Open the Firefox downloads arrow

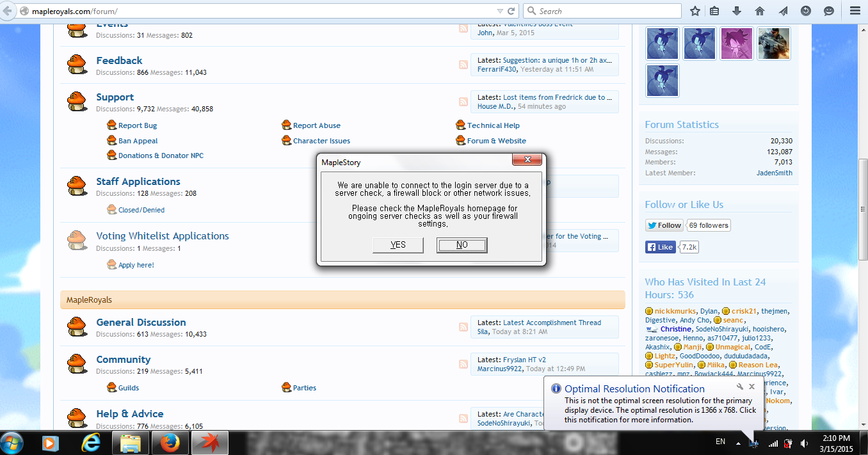point(737,11)
